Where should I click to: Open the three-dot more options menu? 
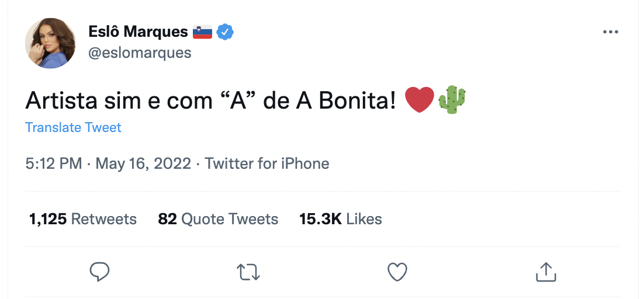point(610,32)
